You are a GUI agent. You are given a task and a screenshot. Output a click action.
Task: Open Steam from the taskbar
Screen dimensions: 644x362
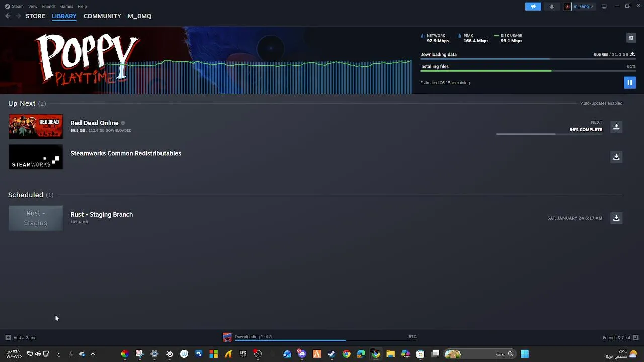(331, 354)
